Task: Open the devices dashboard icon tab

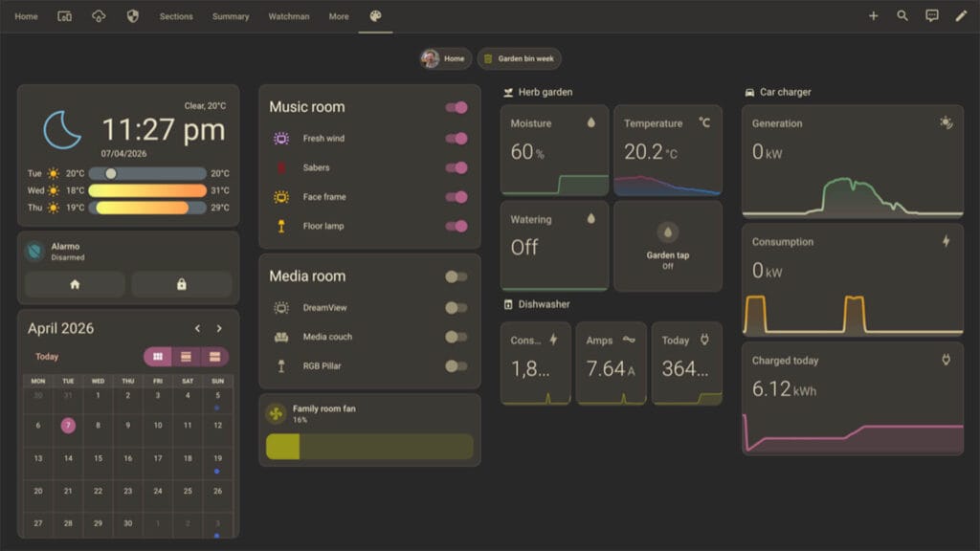Action: click(64, 16)
